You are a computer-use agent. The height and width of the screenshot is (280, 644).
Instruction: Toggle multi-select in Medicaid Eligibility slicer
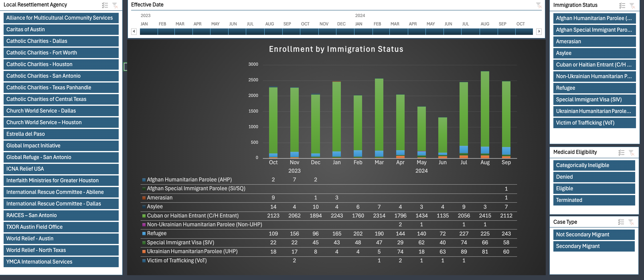click(621, 152)
